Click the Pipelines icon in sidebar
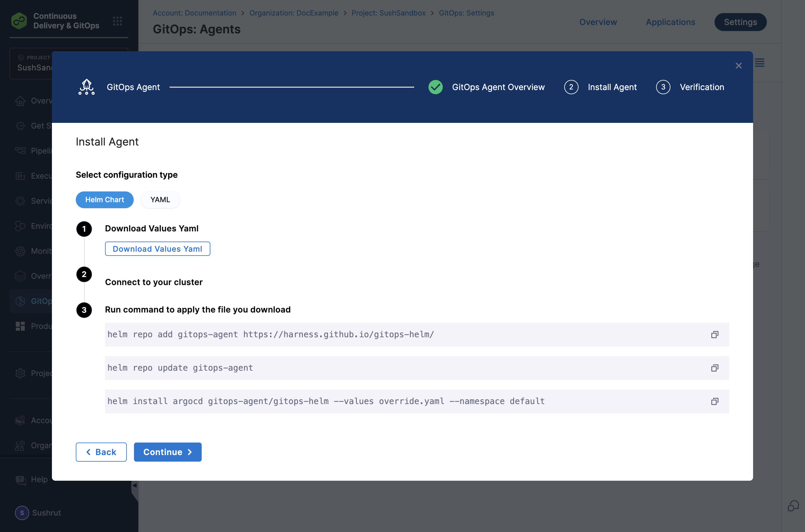 coord(20,151)
